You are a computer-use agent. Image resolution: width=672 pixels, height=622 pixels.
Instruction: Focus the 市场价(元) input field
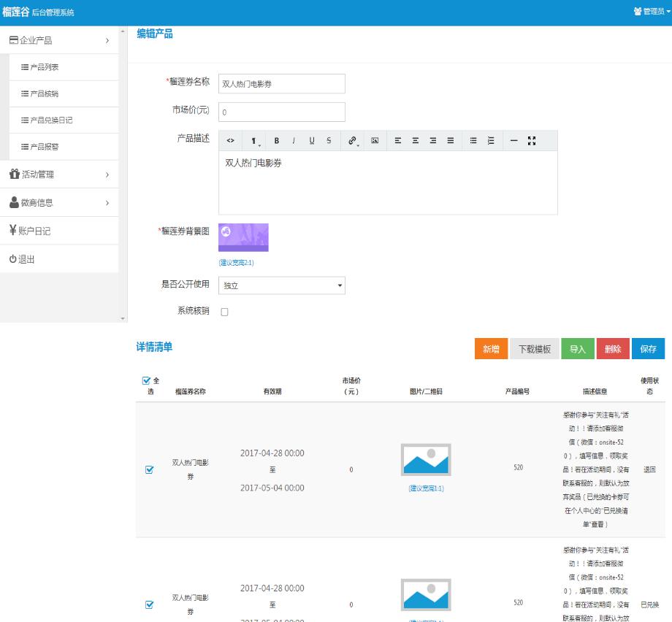pos(281,112)
